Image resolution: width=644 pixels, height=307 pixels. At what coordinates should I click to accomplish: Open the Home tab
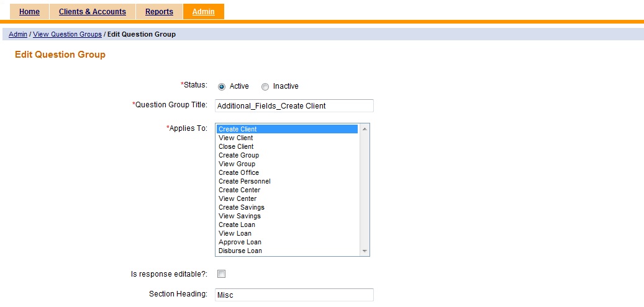[29, 12]
